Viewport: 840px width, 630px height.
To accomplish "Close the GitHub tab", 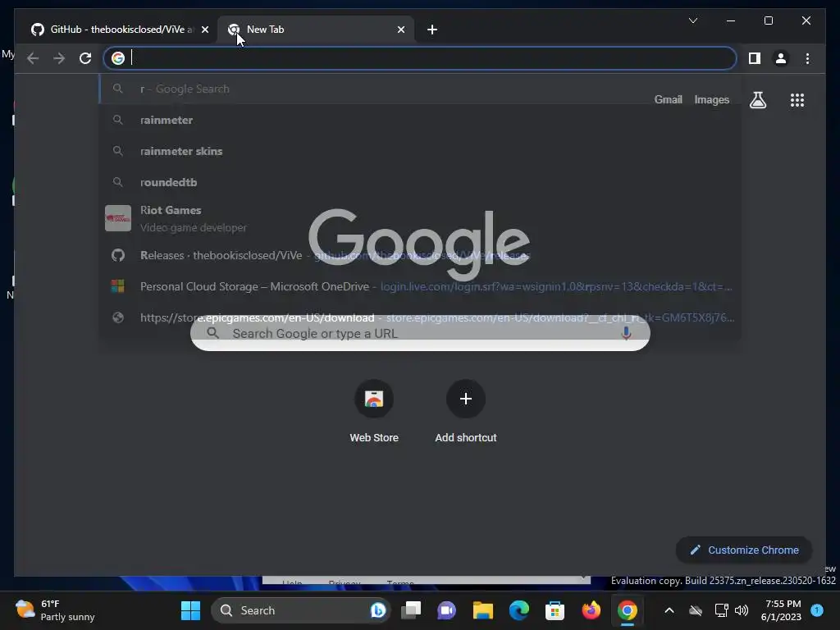I will point(204,30).
